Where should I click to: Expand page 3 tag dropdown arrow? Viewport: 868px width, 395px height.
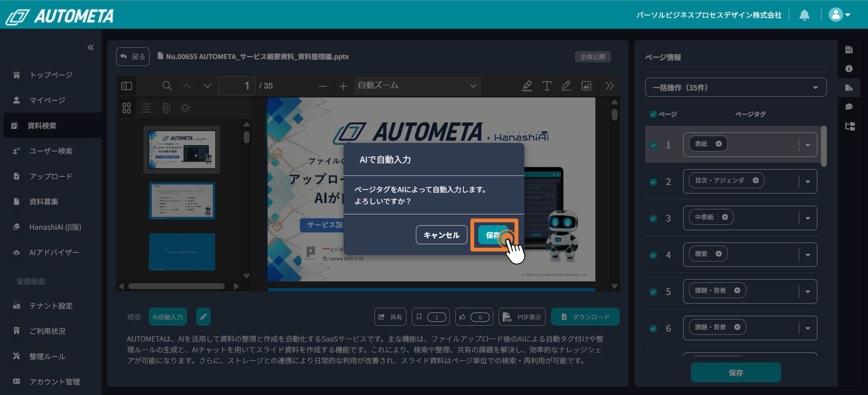coord(808,219)
